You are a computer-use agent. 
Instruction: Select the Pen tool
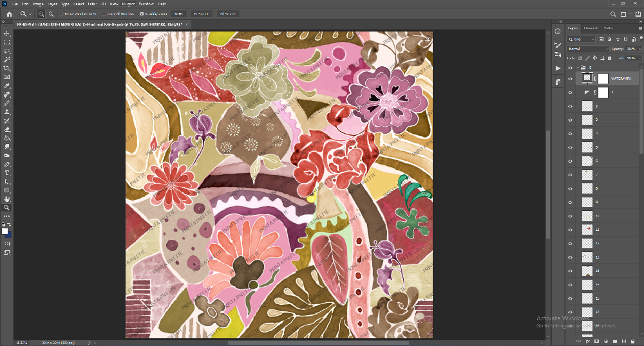click(7, 164)
